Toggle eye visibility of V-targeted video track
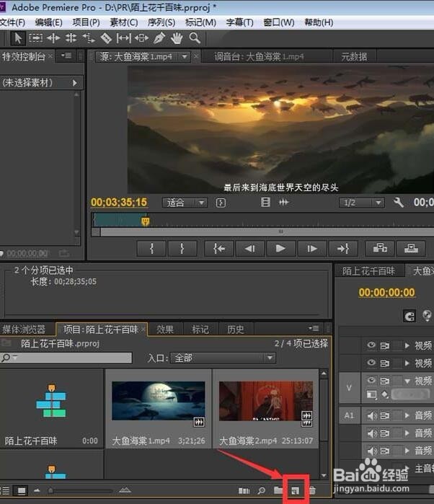This screenshot has height=504, width=434. pyautogui.click(x=371, y=380)
